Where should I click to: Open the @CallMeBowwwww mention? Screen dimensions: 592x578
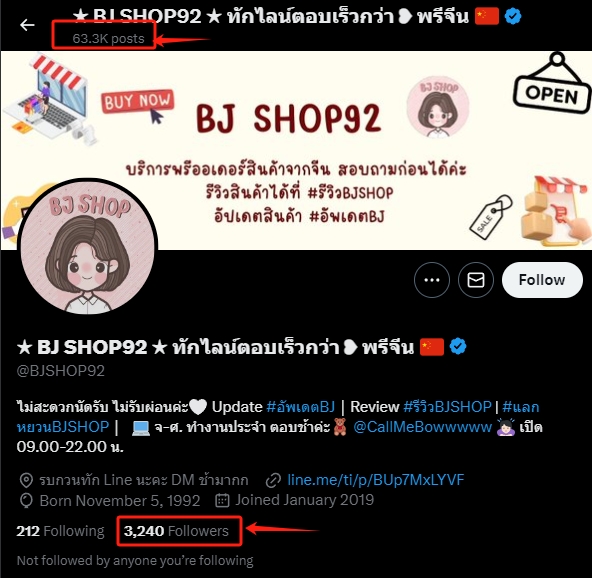click(x=422, y=427)
